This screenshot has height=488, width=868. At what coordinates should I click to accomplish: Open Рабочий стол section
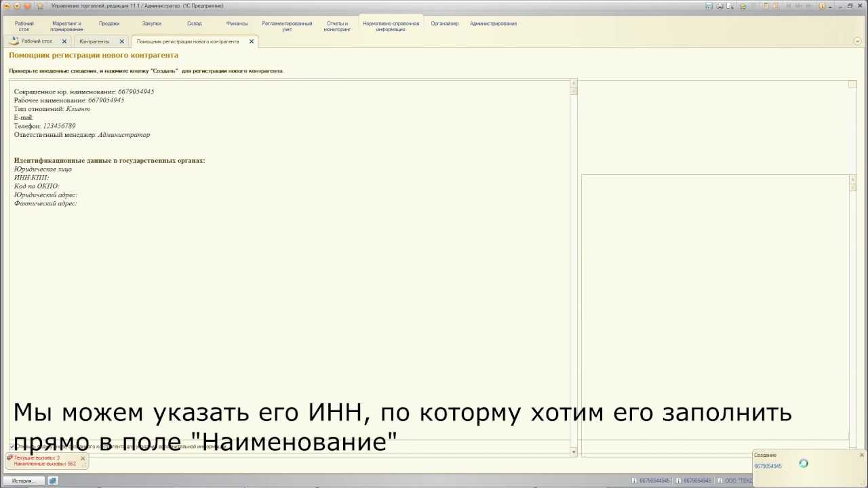tap(24, 26)
